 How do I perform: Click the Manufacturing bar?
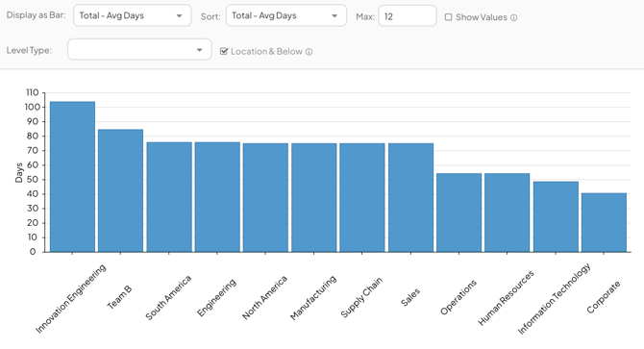(313, 197)
